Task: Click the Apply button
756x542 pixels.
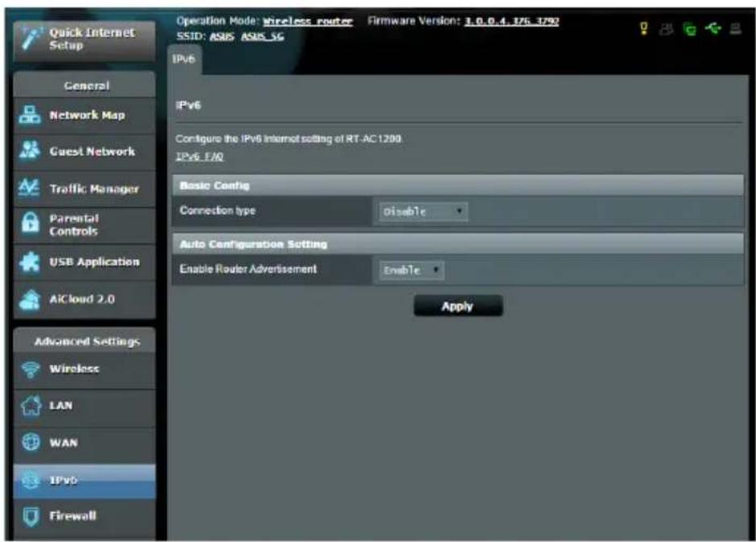Action: (x=457, y=306)
